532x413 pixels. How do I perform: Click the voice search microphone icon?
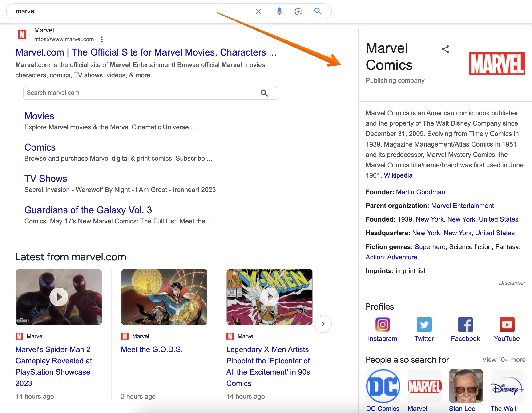[x=280, y=11]
